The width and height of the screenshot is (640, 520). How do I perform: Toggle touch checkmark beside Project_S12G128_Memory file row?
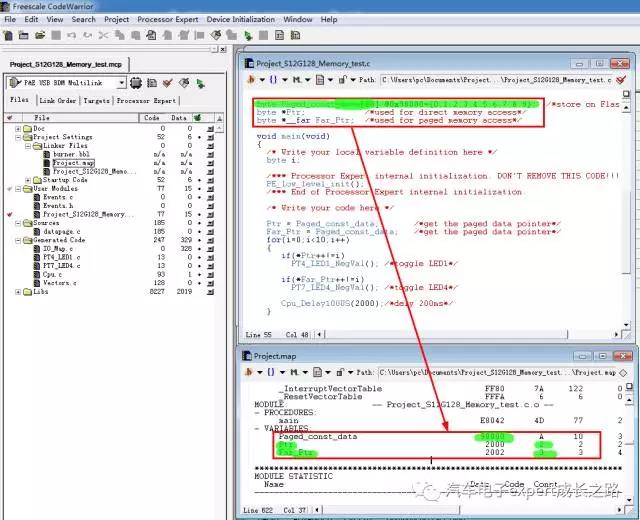point(10,214)
